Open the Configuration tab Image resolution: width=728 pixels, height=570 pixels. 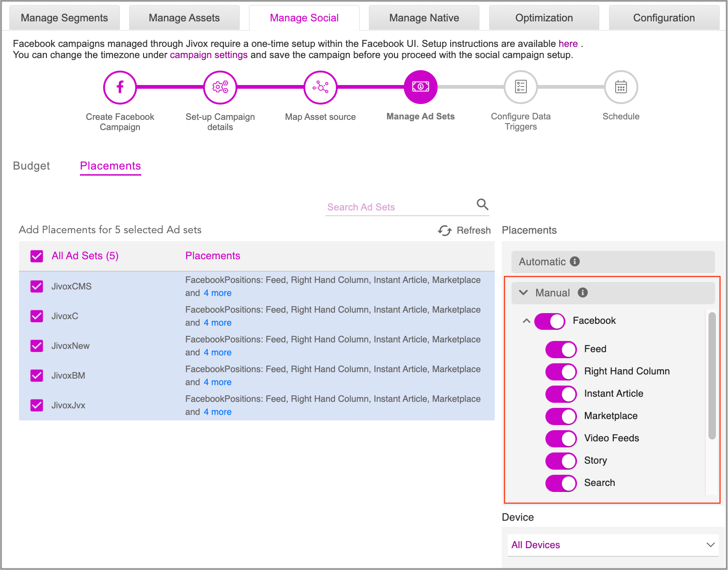(x=664, y=18)
